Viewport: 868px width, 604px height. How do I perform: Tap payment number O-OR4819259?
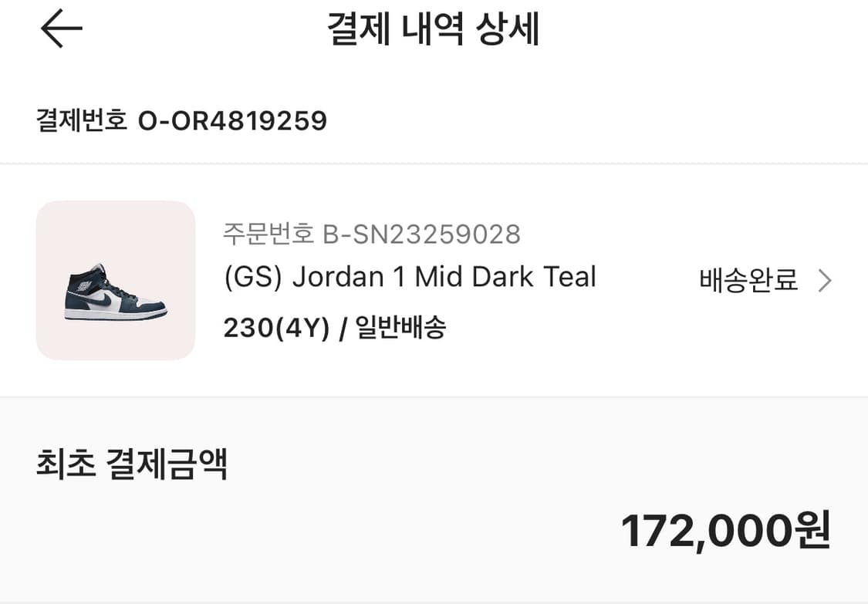[182, 120]
